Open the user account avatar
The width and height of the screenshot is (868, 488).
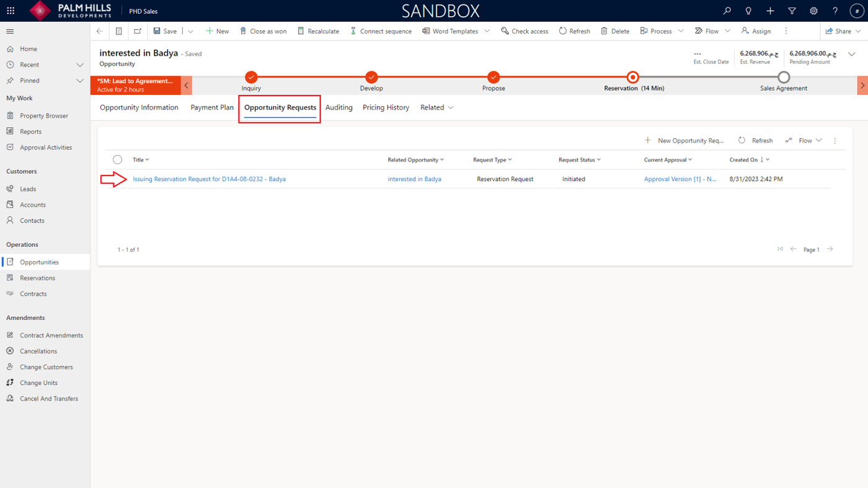[857, 11]
